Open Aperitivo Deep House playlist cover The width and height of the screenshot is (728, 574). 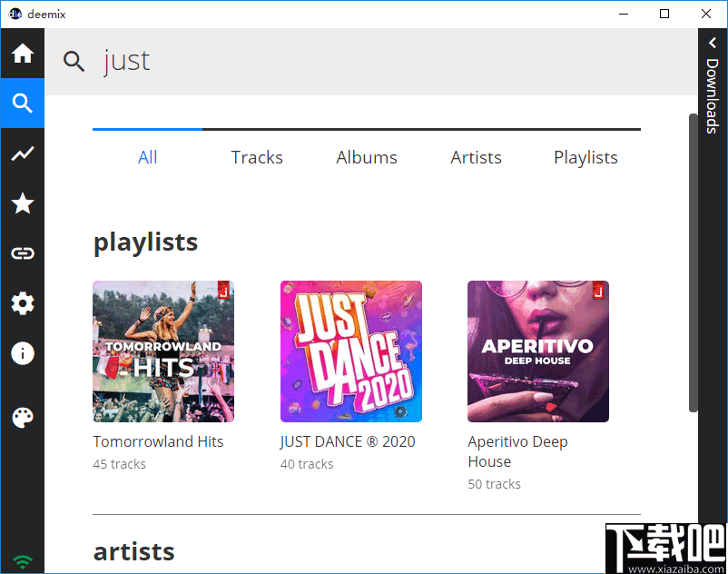[x=538, y=351]
